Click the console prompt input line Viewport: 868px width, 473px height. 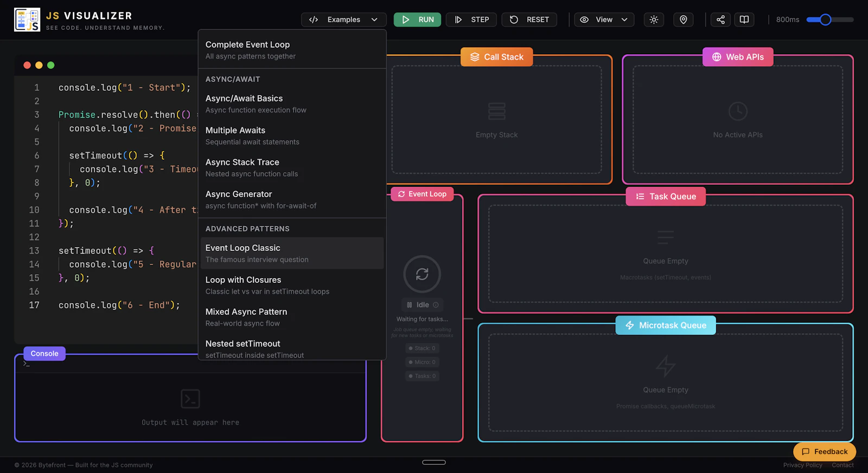pos(190,364)
